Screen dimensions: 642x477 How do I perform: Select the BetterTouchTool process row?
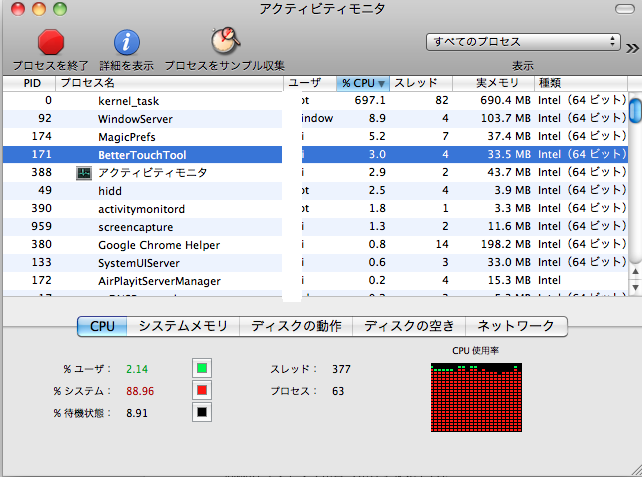point(315,154)
